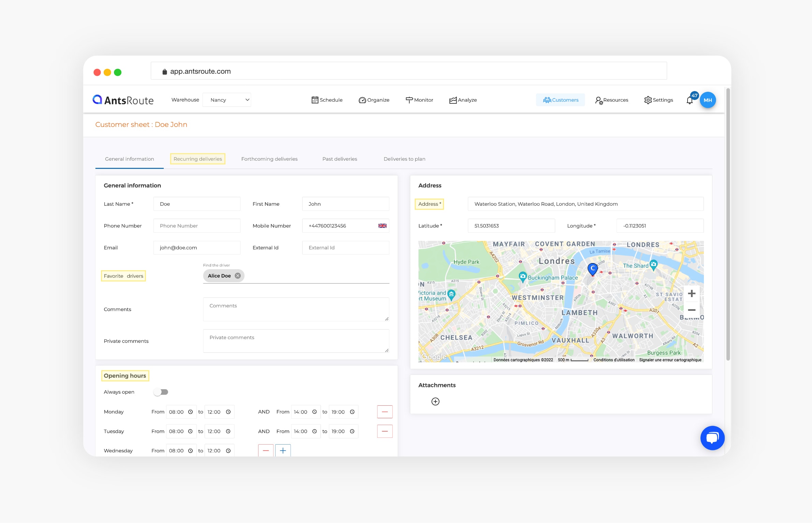Image resolution: width=812 pixels, height=523 pixels.
Task: Click the External Id input field
Action: coord(346,248)
